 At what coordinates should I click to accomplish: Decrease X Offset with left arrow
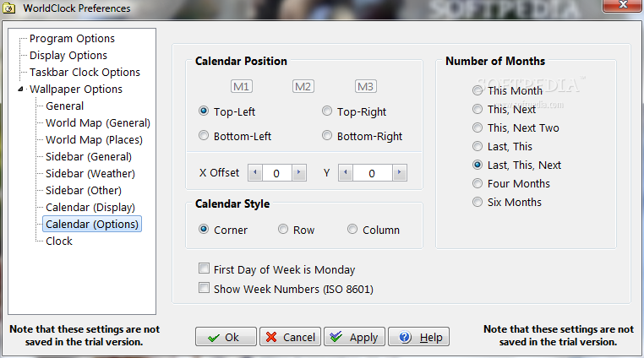point(255,172)
